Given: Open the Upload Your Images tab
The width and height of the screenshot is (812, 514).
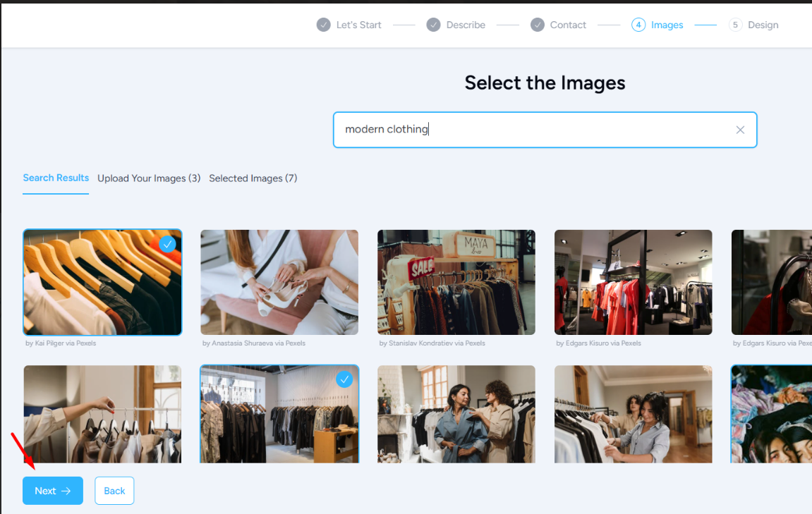Looking at the screenshot, I should pos(149,178).
